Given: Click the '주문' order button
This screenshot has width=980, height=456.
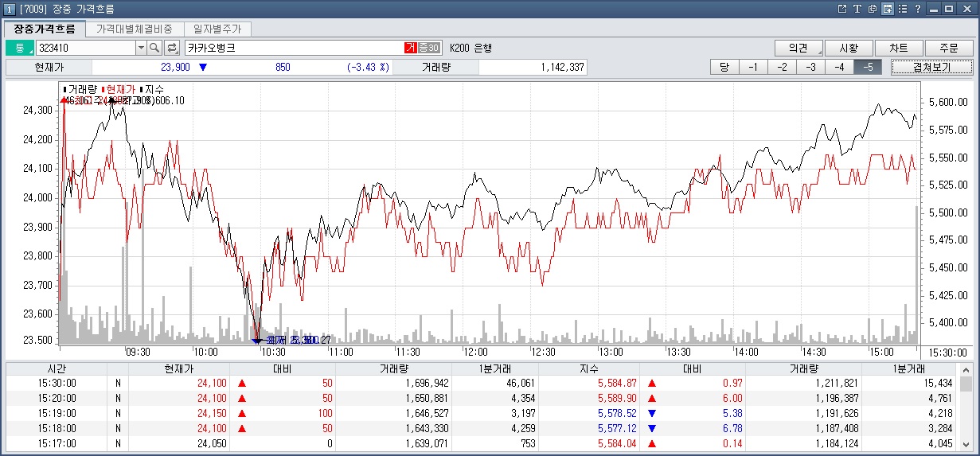Looking at the screenshot, I should coord(948,48).
